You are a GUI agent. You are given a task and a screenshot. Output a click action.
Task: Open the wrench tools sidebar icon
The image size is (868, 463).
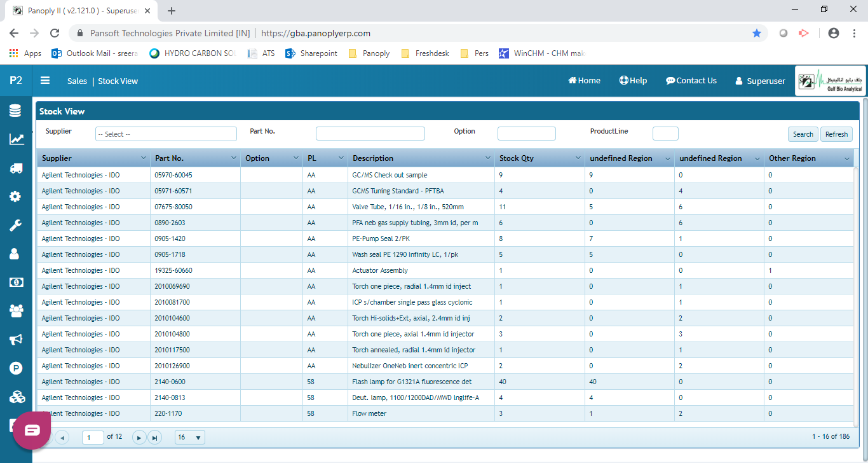click(15, 225)
